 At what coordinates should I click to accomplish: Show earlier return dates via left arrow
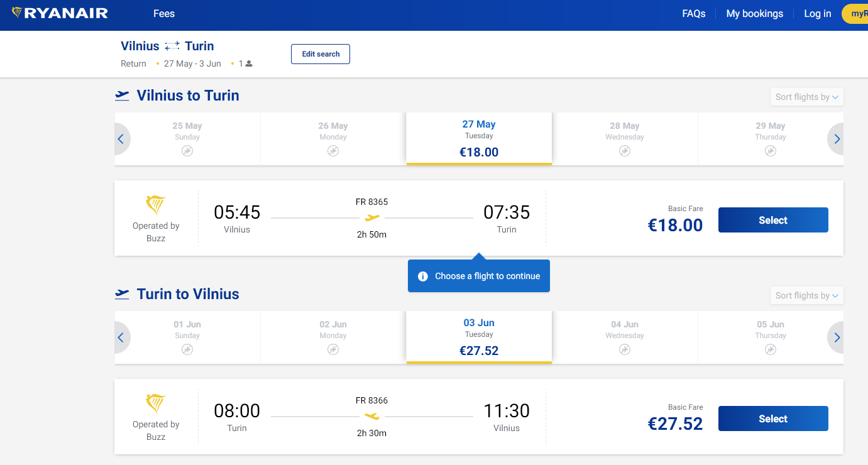(121, 337)
